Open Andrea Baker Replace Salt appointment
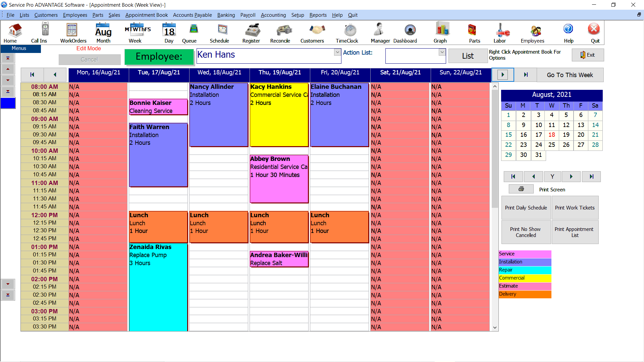This screenshot has width=644, height=362. coord(279,259)
